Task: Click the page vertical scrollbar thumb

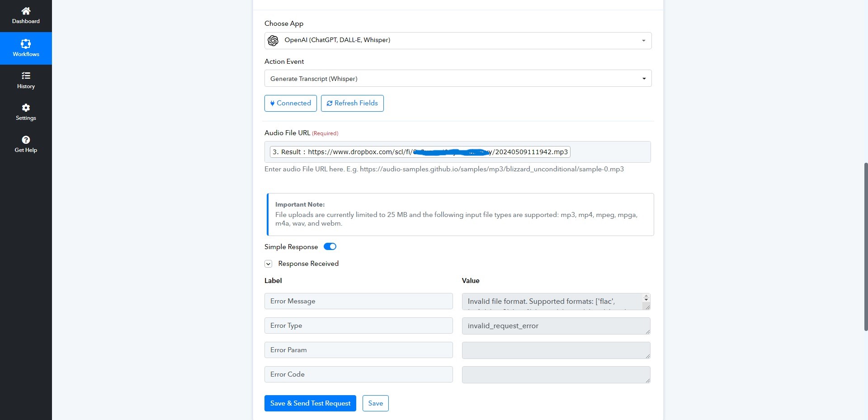Action: point(866,247)
